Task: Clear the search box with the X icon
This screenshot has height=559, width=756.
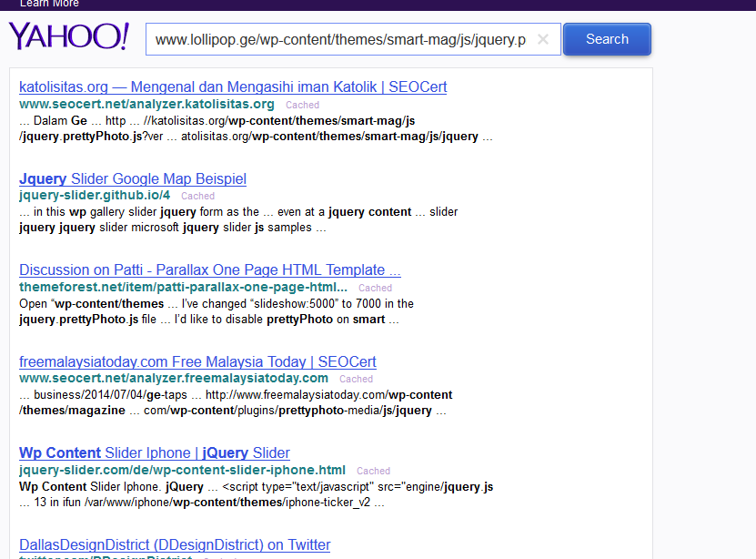Action: [543, 39]
